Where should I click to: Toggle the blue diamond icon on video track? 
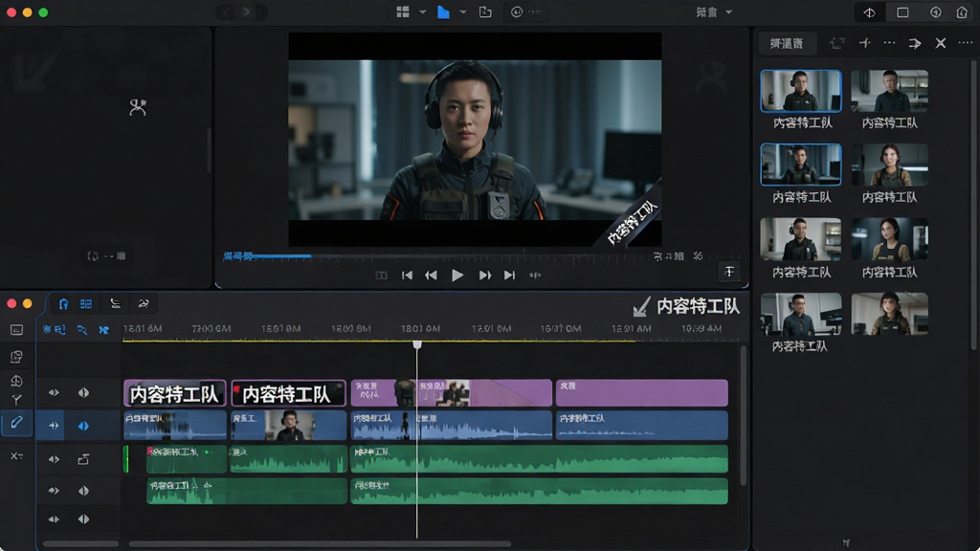pyautogui.click(x=84, y=426)
